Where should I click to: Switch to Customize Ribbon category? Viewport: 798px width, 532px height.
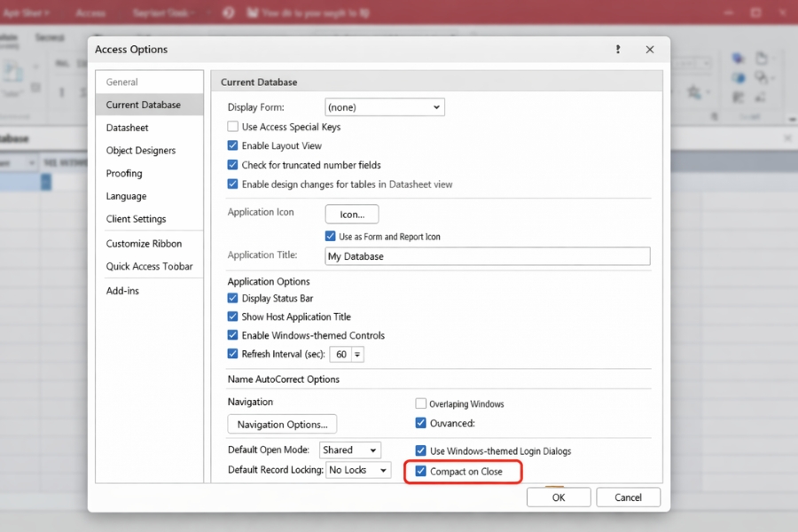[x=144, y=244]
